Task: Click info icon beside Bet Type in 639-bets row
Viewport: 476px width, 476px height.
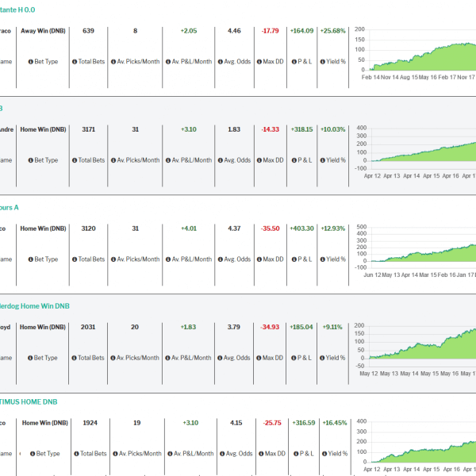Action: [x=31, y=62]
